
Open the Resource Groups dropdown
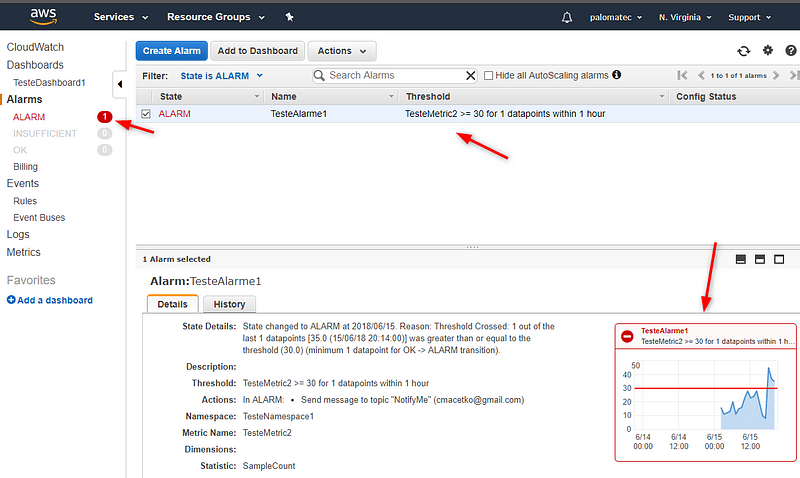tap(216, 17)
